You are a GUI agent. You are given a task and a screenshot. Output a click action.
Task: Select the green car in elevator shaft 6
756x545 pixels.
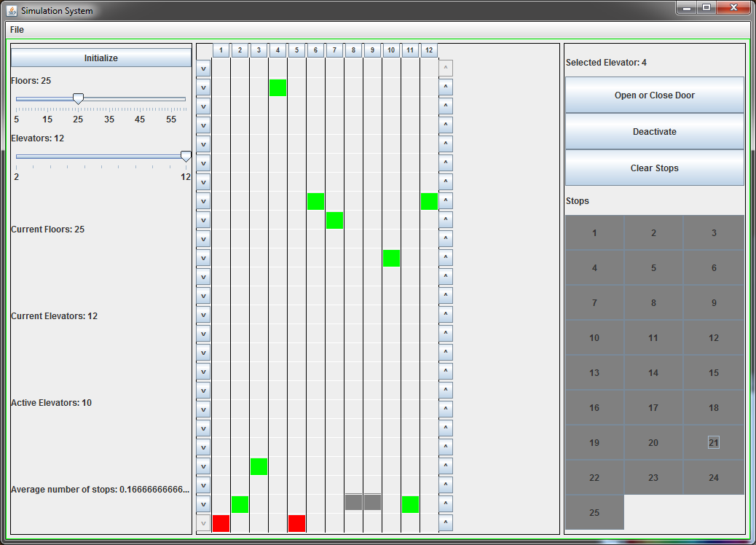(x=316, y=201)
